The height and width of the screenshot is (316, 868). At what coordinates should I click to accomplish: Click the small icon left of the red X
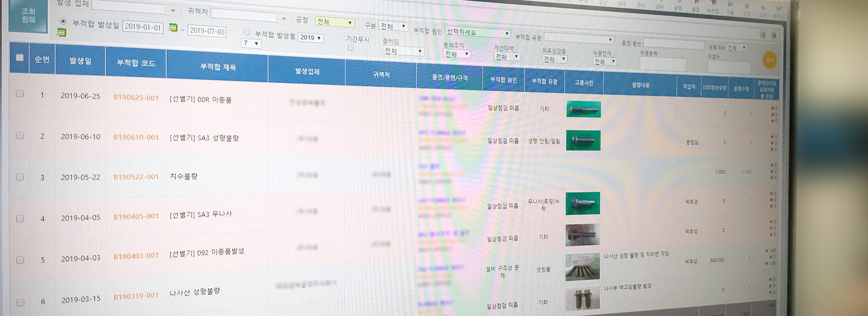pyautogui.click(x=763, y=35)
